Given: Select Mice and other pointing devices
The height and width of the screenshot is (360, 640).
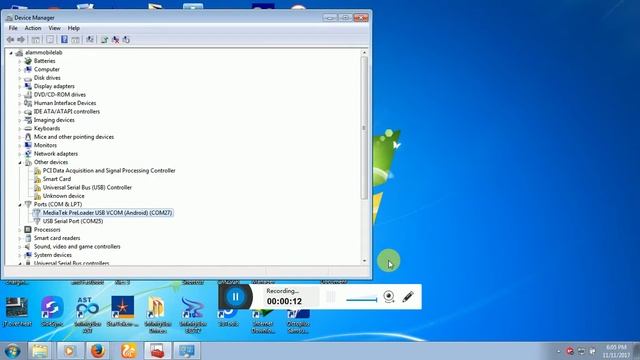Looking at the screenshot, I should (73, 137).
